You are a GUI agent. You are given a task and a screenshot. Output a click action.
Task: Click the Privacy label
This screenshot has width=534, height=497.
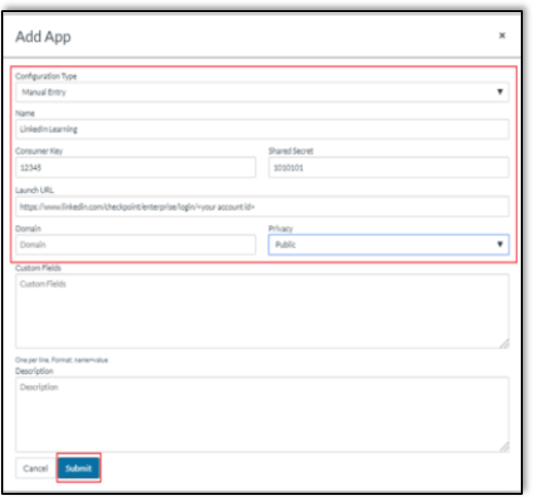click(281, 229)
